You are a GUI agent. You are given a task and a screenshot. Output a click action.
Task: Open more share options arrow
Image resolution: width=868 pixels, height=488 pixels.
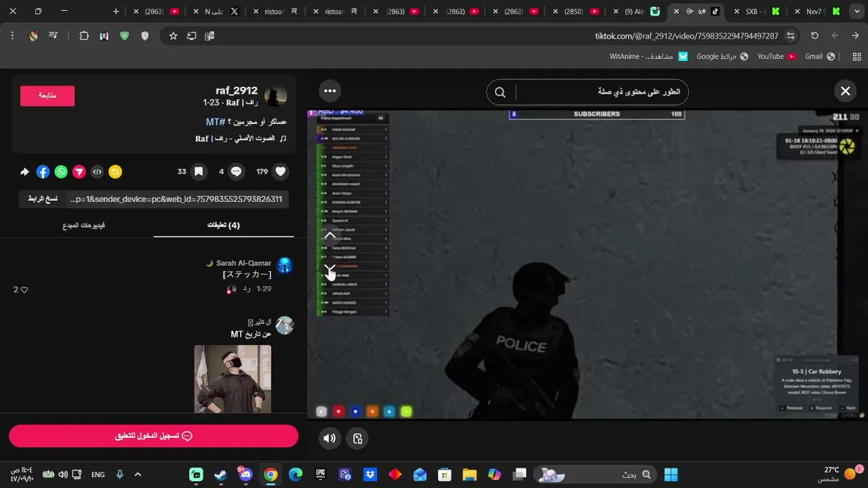(24, 171)
